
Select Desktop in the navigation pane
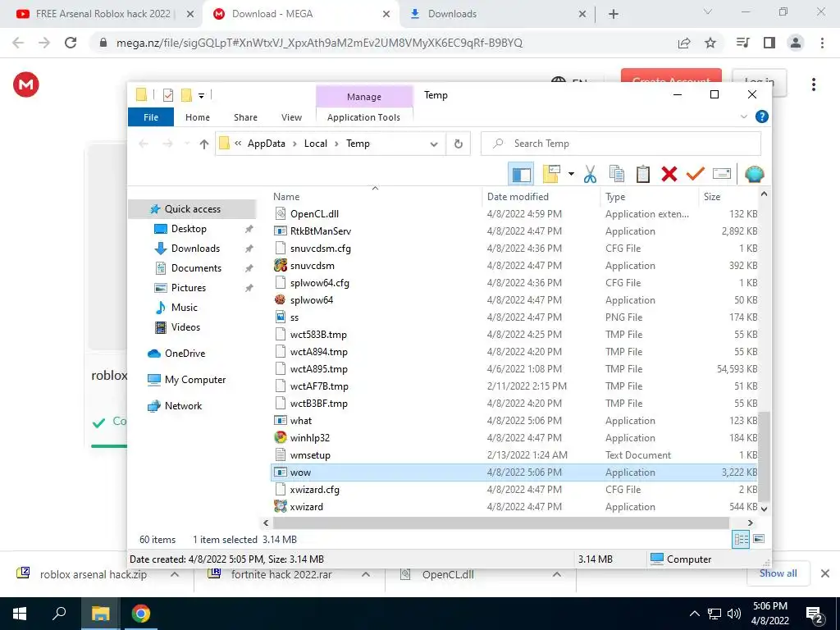[x=189, y=229]
